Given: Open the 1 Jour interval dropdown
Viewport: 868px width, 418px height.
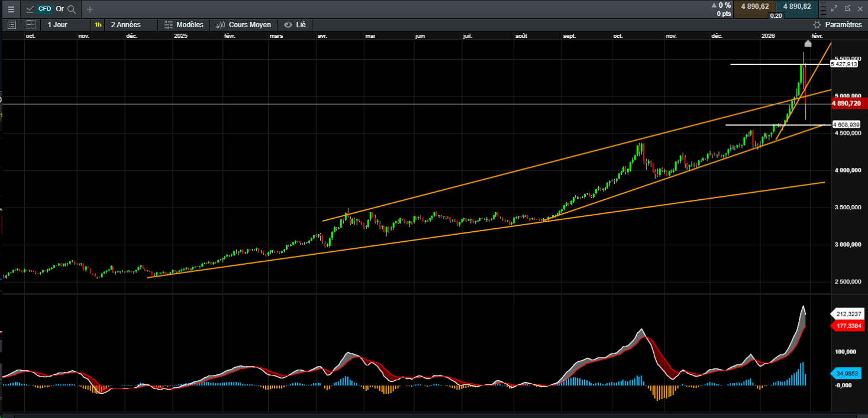Looking at the screenshot, I should pos(57,25).
